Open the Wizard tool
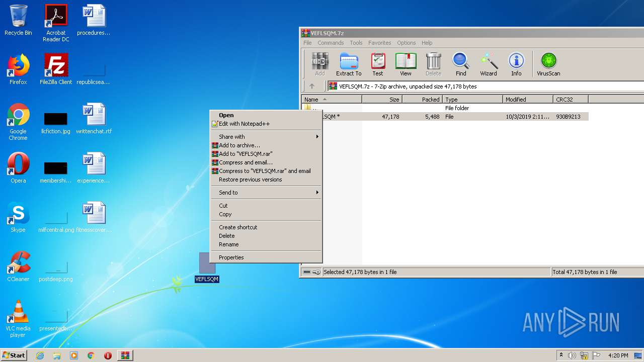 488,64
